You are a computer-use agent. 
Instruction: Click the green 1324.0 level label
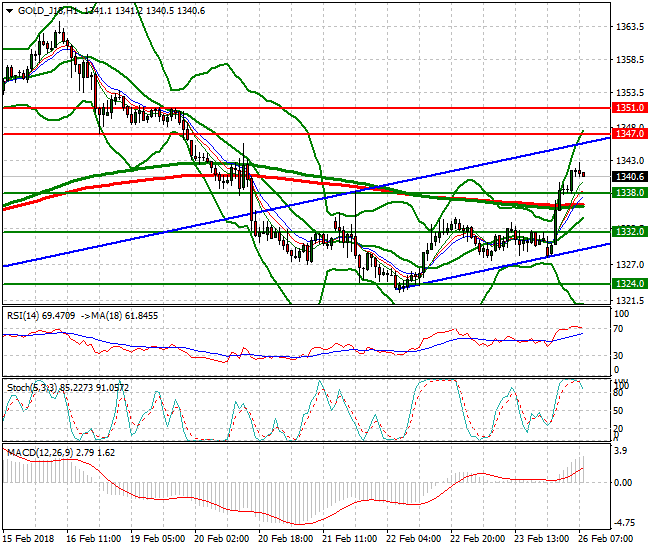coord(630,283)
